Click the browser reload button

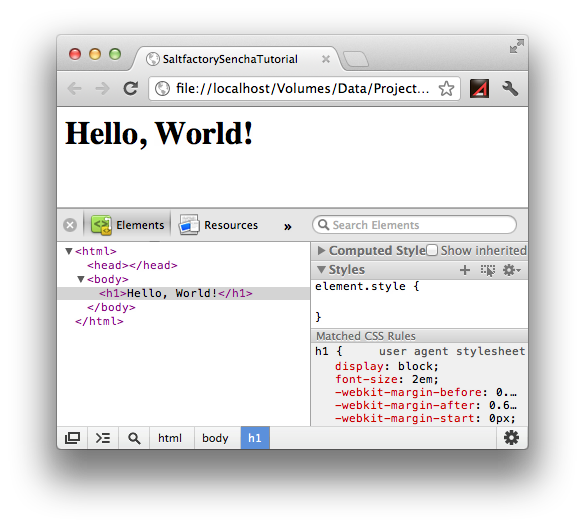pyautogui.click(x=131, y=88)
